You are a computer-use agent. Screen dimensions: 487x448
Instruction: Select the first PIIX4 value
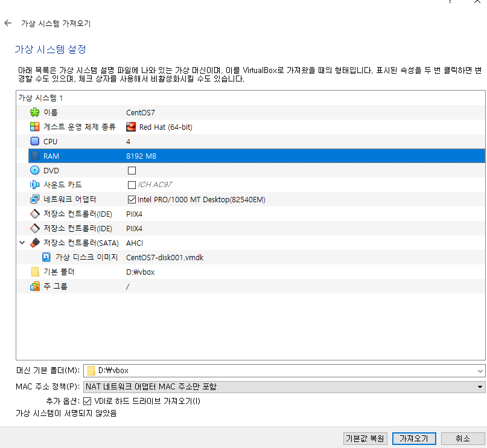[x=134, y=214]
